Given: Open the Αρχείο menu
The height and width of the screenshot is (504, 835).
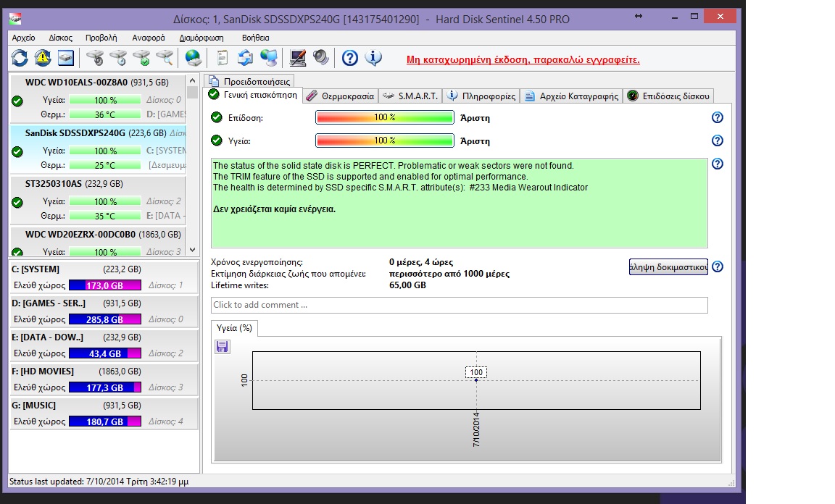Looking at the screenshot, I should click(23, 38).
